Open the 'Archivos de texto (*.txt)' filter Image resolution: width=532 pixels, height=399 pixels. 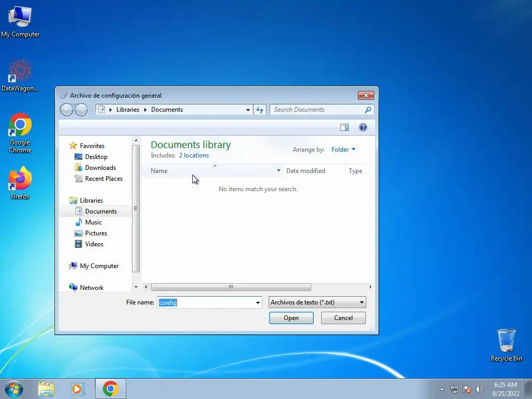317,302
